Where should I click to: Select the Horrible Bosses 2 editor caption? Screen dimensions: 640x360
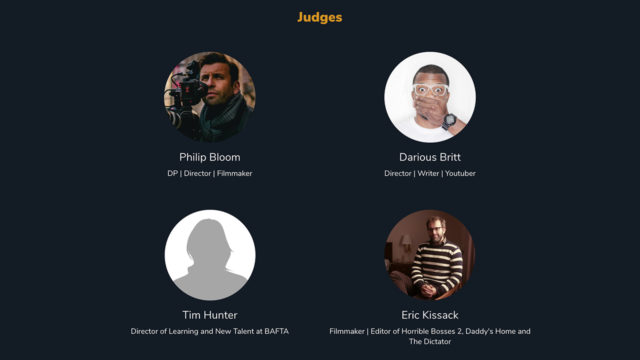[430, 336]
